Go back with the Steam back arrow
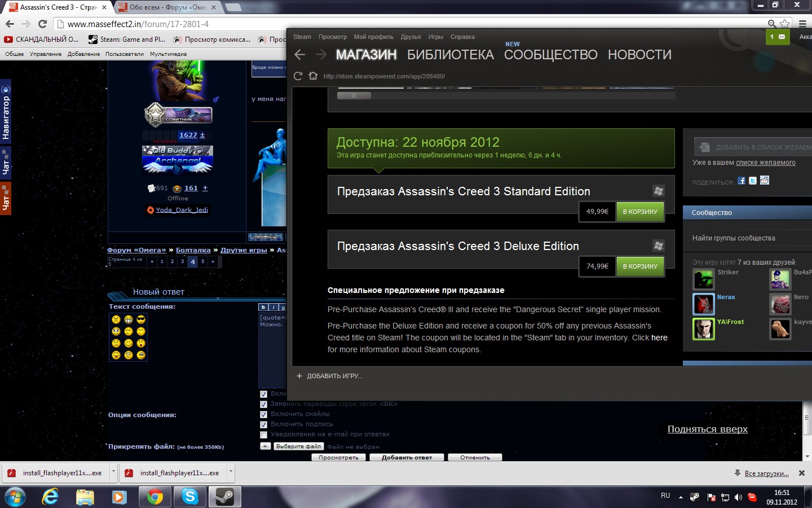812x508 pixels. click(x=300, y=55)
